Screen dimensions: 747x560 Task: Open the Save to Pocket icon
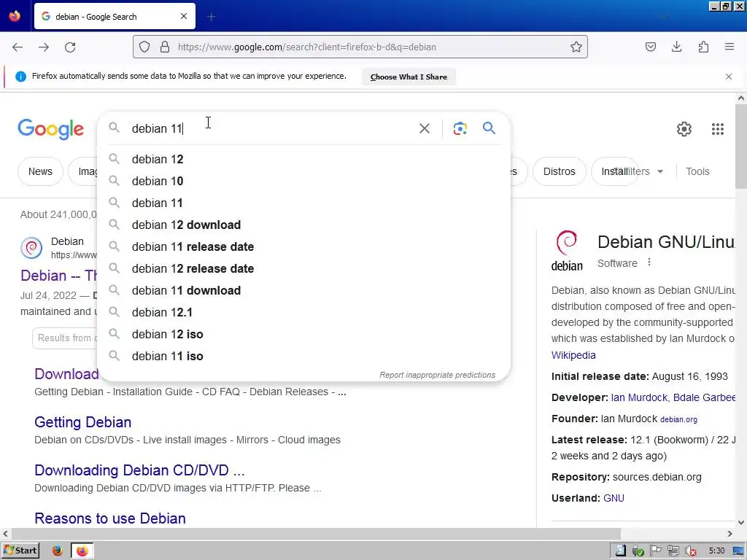pos(650,47)
